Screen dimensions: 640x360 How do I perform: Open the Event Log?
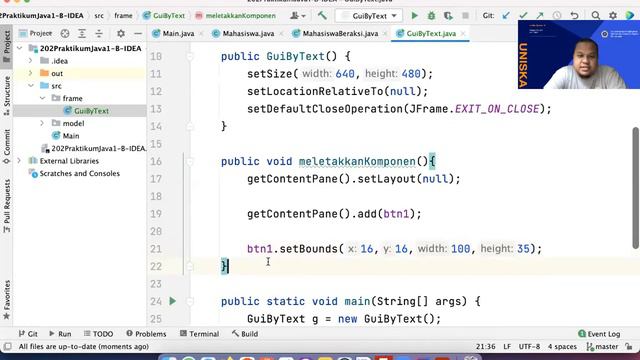point(599,334)
